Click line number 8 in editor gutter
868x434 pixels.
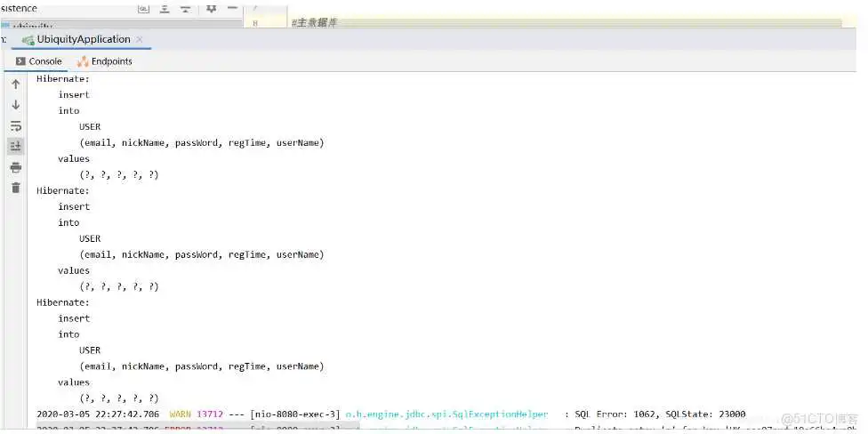(x=254, y=23)
